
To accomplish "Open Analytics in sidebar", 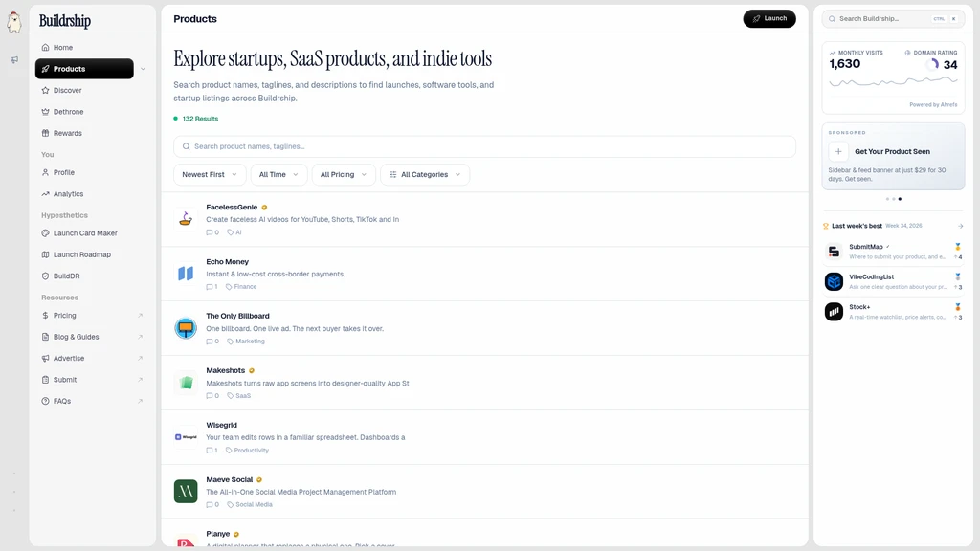I will (68, 194).
